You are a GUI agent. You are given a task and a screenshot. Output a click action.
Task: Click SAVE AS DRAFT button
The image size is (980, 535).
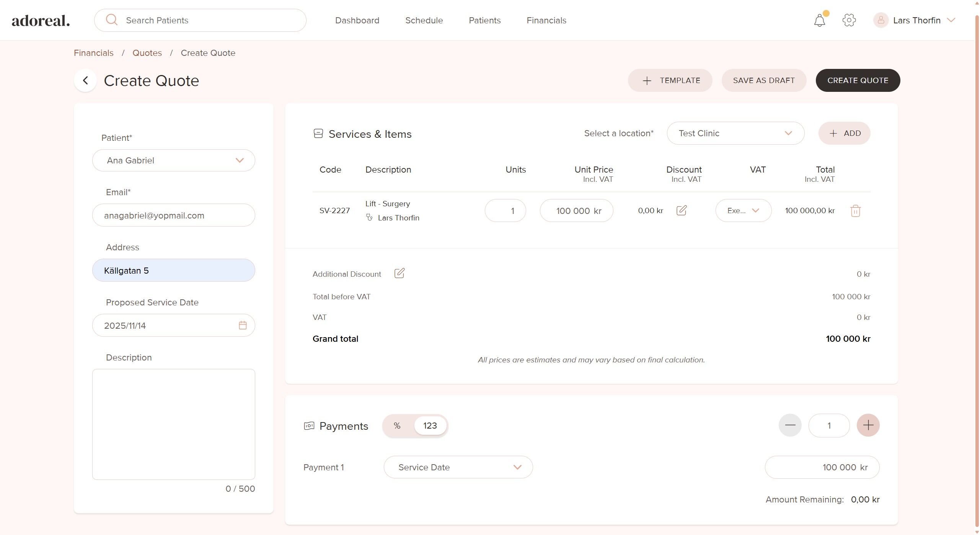(x=763, y=80)
